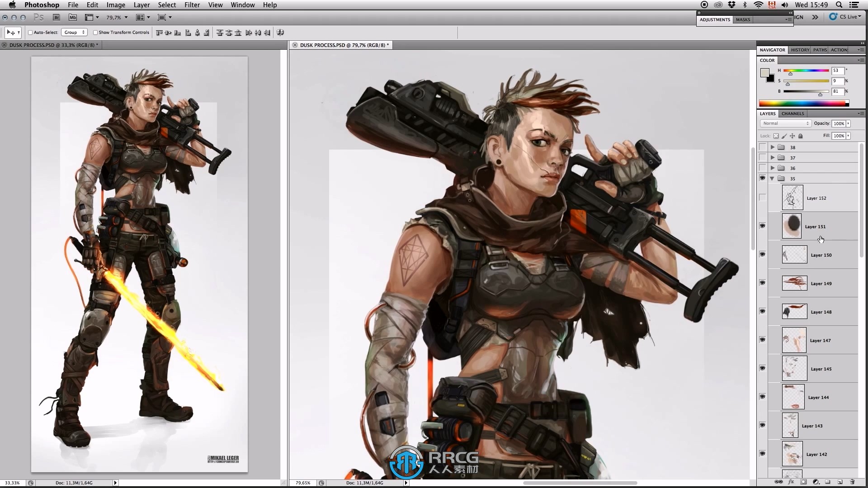Click the Hue slider in Color panel
This screenshot has height=488, width=868.
coord(806,70)
